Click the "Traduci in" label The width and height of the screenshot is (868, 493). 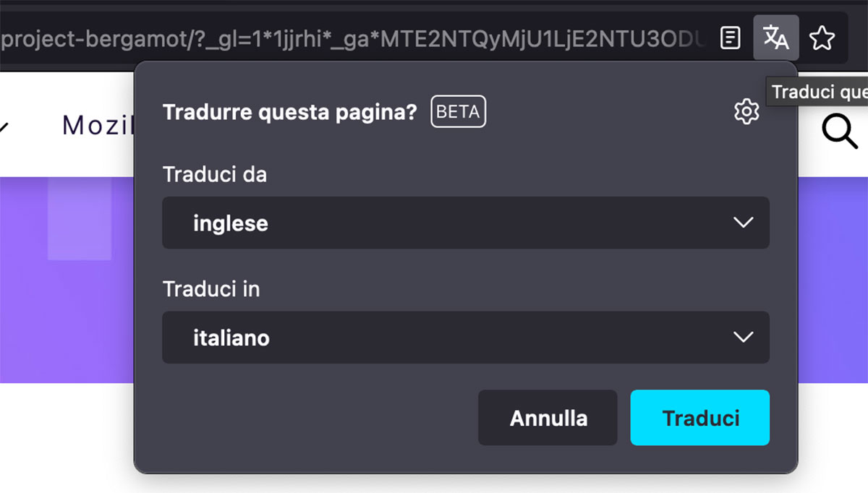[x=211, y=289]
